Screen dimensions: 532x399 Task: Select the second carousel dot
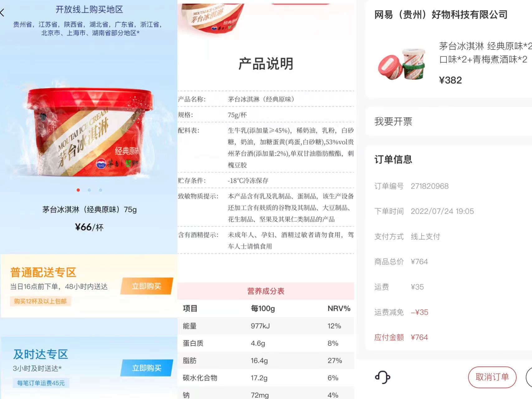click(x=89, y=190)
